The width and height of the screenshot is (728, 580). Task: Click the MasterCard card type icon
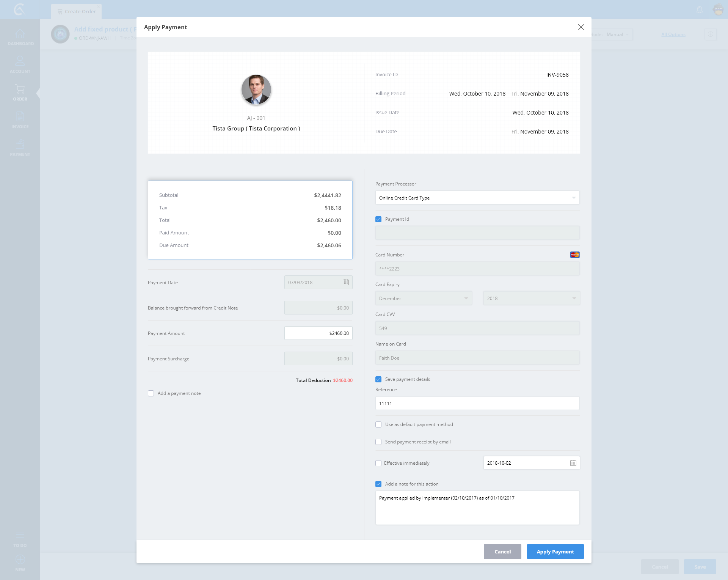[574, 255]
